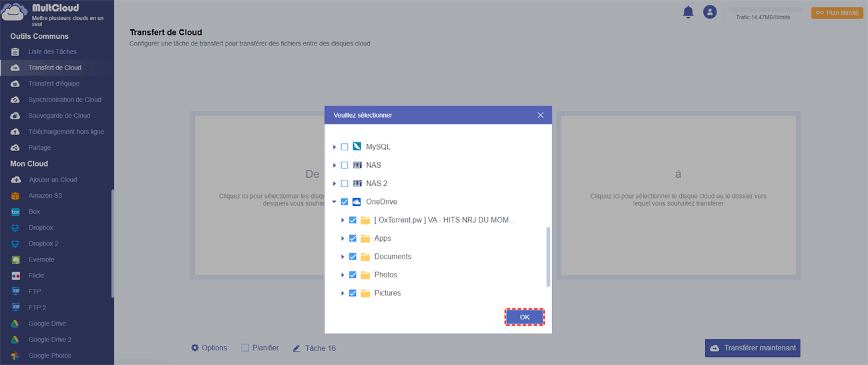The image size is (868, 365).
Task: Click the Tâche 16 pencil edit icon
Action: (x=296, y=348)
